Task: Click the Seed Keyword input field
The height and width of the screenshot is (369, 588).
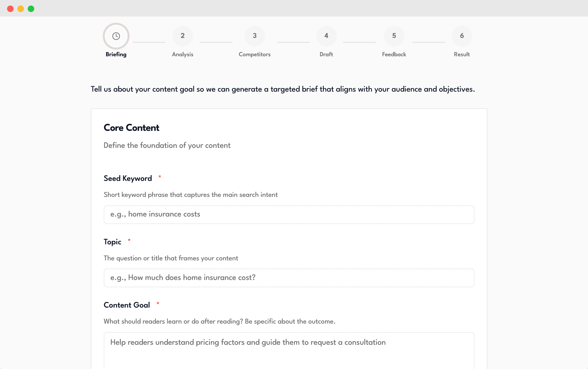Action: click(x=289, y=214)
